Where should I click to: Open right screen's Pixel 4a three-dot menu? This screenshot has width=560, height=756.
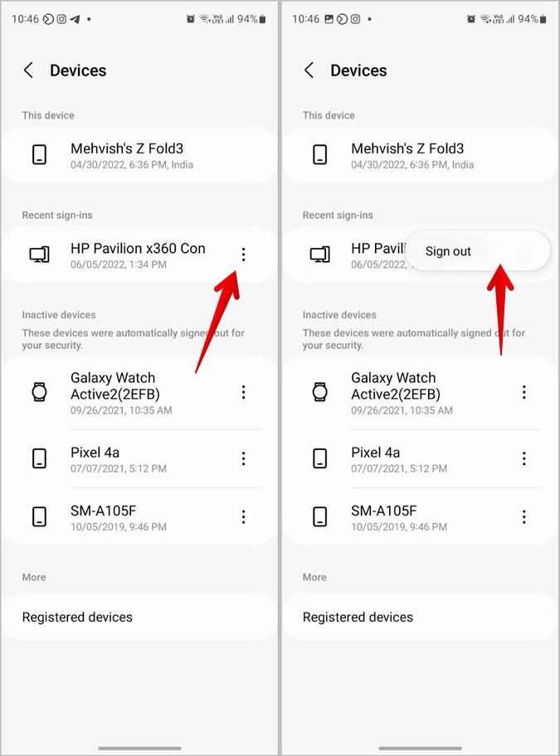[x=523, y=458]
